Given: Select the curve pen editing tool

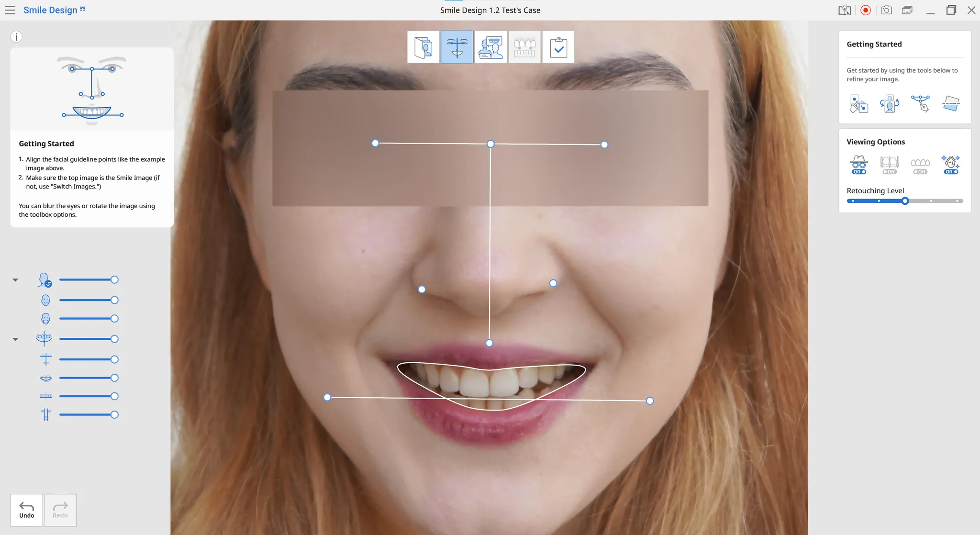Looking at the screenshot, I should click(921, 103).
